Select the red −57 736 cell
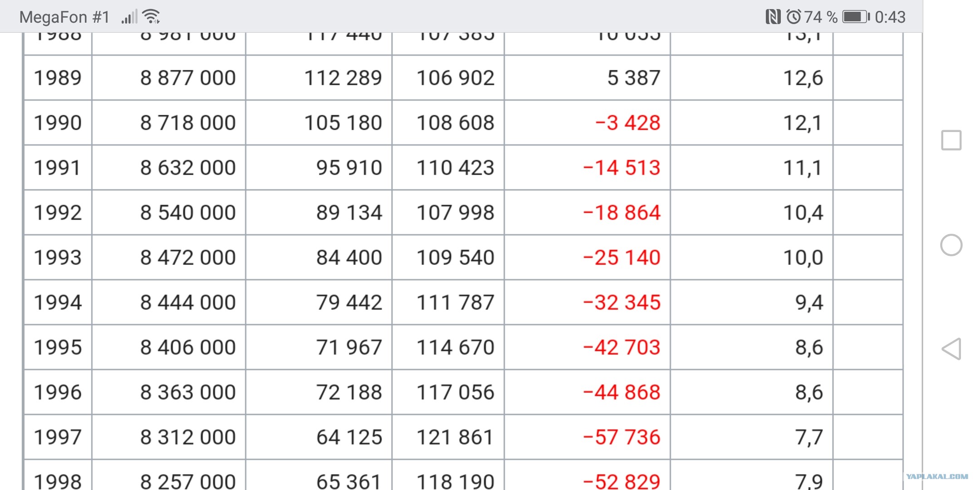 (x=587, y=437)
